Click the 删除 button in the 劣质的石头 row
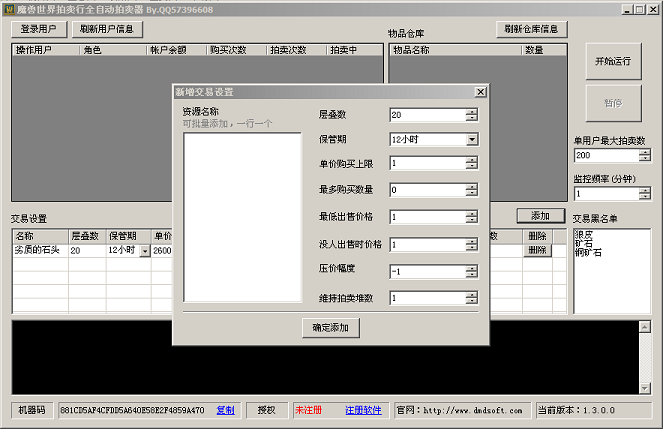Viewport: 663px width, 429px height. pyautogui.click(x=537, y=250)
